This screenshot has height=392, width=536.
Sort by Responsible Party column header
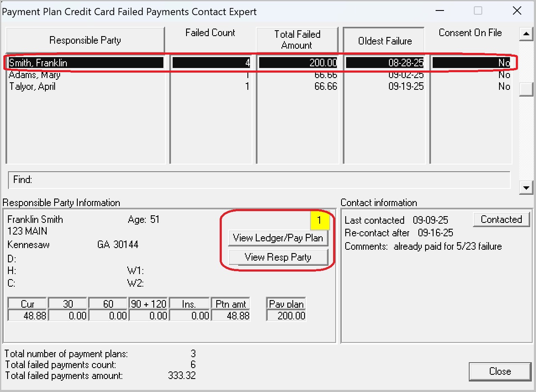coord(85,40)
